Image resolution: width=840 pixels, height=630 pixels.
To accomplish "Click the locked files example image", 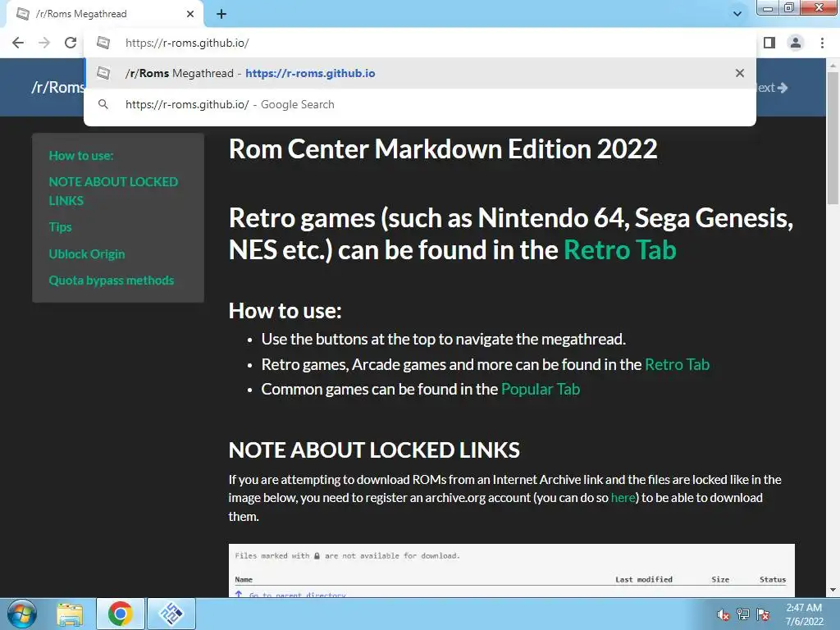I will (x=512, y=571).
